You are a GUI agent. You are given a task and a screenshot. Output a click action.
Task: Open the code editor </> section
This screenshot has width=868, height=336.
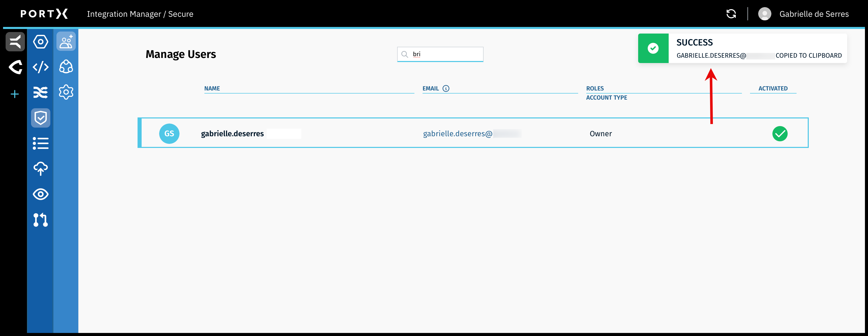(40, 67)
